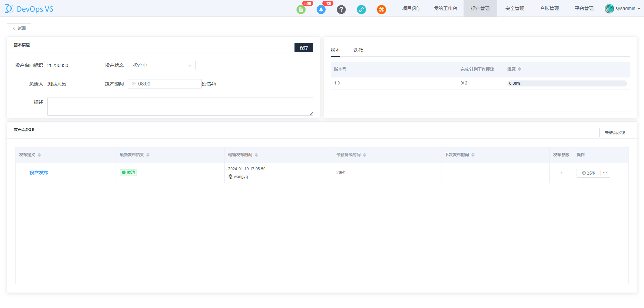Viewport: 644px width, 308px height.
Task: Click the orange circular header icon
Action: [381, 10]
